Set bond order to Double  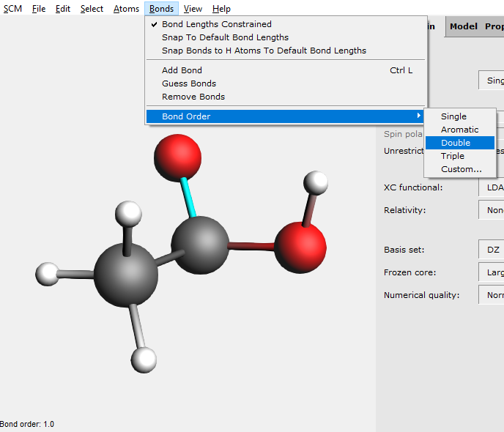460,143
